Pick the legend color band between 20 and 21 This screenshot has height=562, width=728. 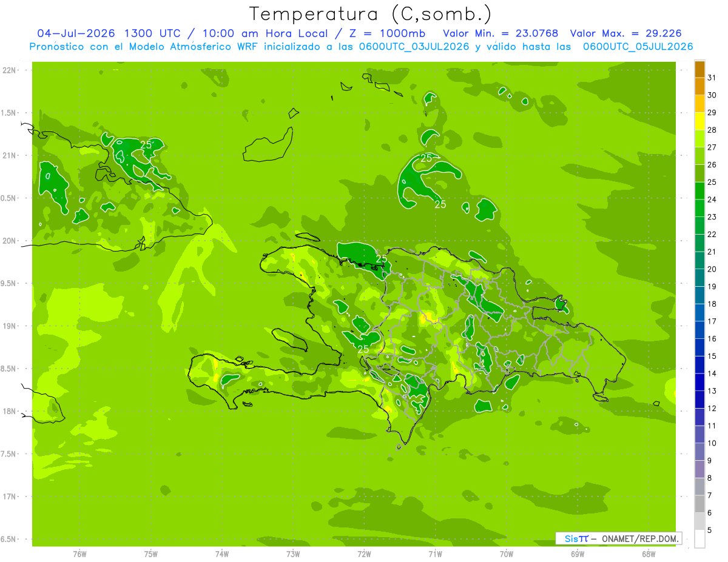[699, 260]
